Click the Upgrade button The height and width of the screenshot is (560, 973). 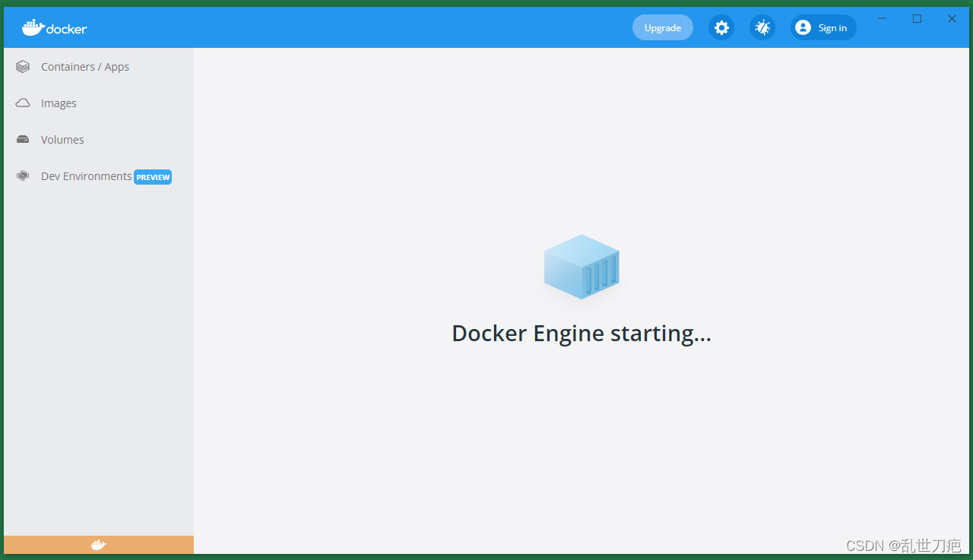pos(663,28)
